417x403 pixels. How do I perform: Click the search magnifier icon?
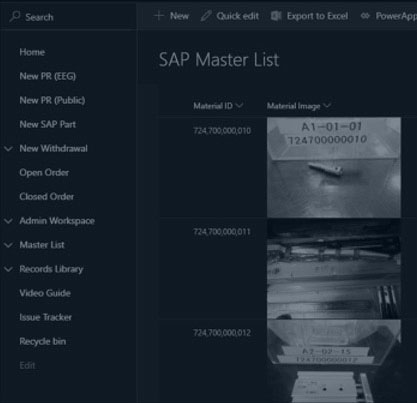coord(15,16)
